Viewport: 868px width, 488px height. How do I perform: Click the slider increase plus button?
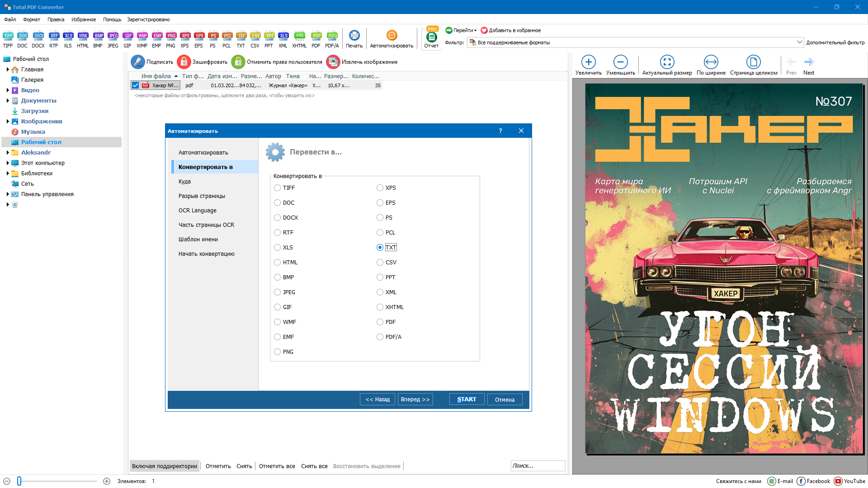click(x=107, y=481)
